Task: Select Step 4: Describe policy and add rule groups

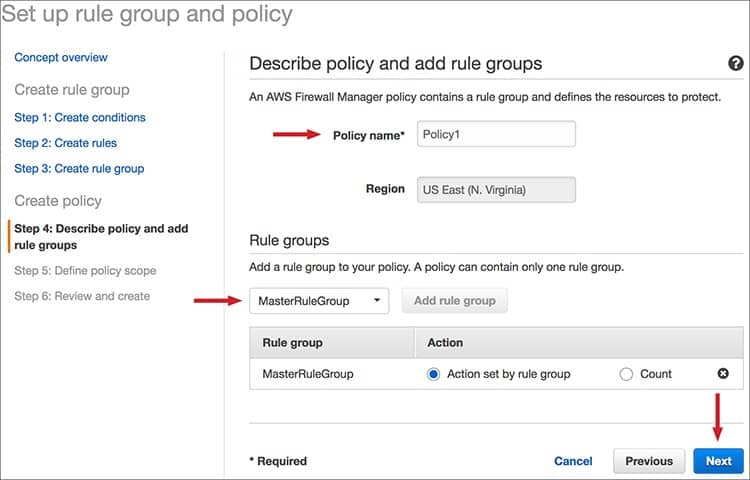Action: coord(101,237)
